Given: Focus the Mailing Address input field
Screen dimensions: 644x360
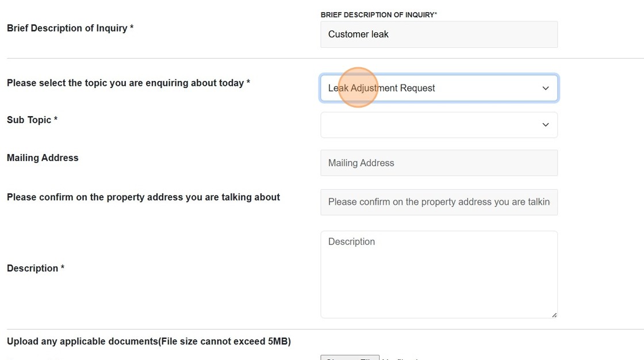Looking at the screenshot, I should click(439, 163).
